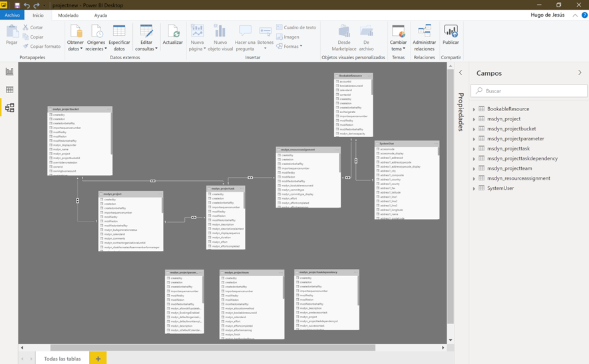
Task: Click Copiar in the clipboard group
Action: [33, 37]
